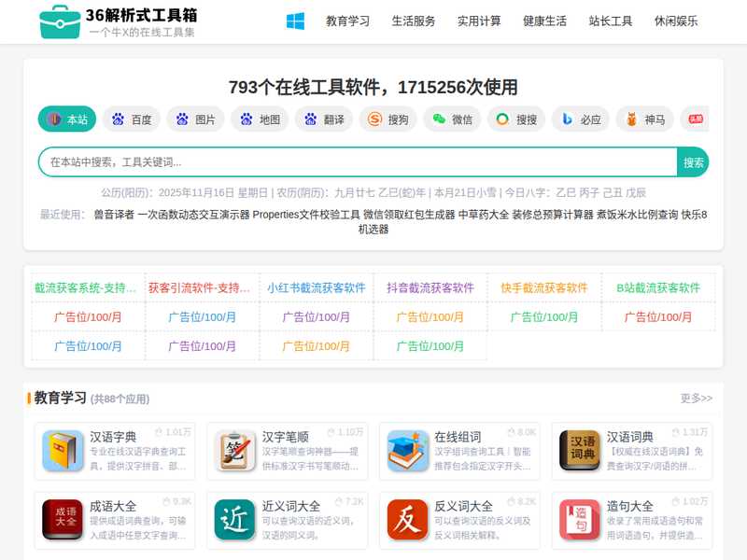747x560 pixels.
Task: Click the Windows logo icon in navigation
Action: click(x=295, y=21)
